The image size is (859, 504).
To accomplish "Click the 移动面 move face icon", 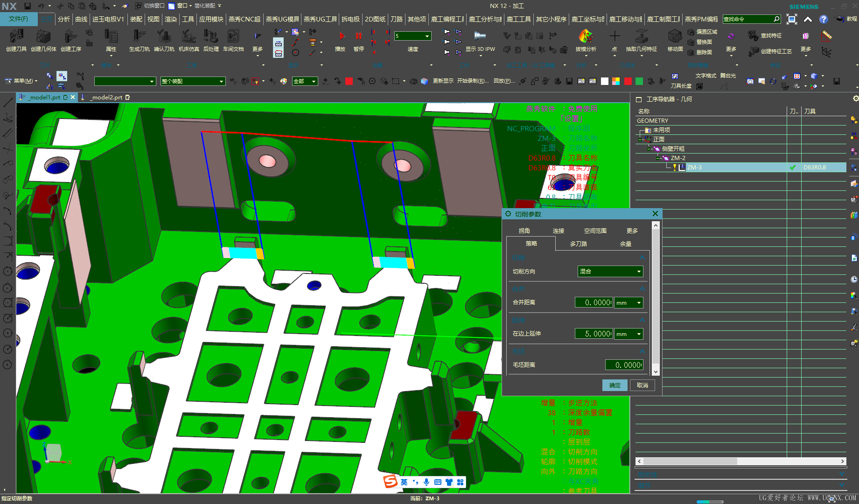I will pos(675,36).
